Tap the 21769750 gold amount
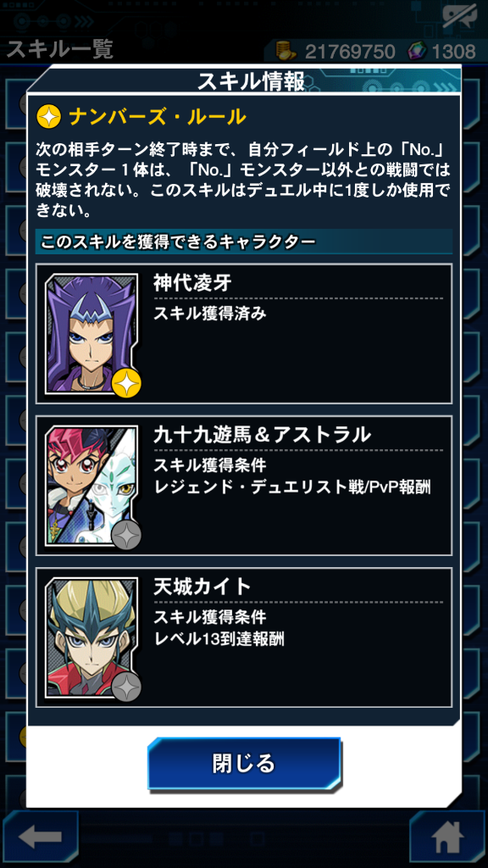 click(350, 52)
